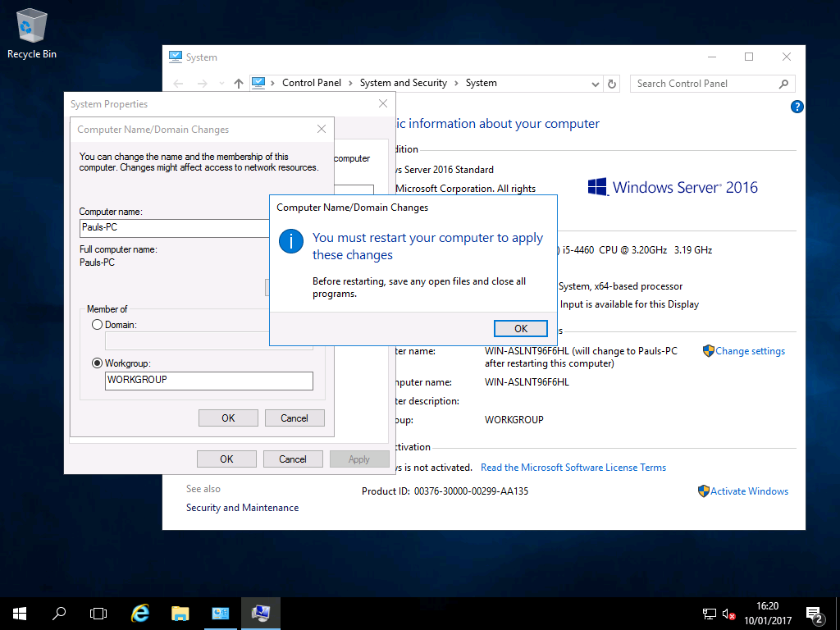Click the Workgroup name field
The width and height of the screenshot is (840, 630).
coord(209,381)
